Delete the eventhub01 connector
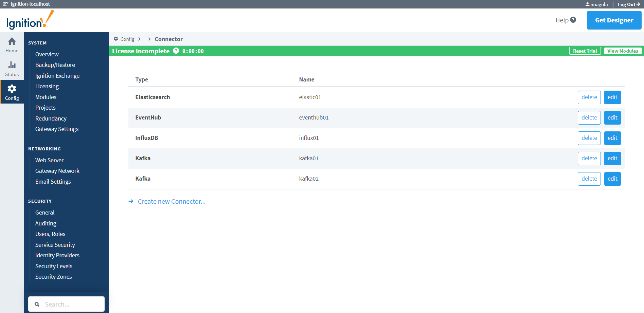The image size is (644, 313). coord(589,117)
